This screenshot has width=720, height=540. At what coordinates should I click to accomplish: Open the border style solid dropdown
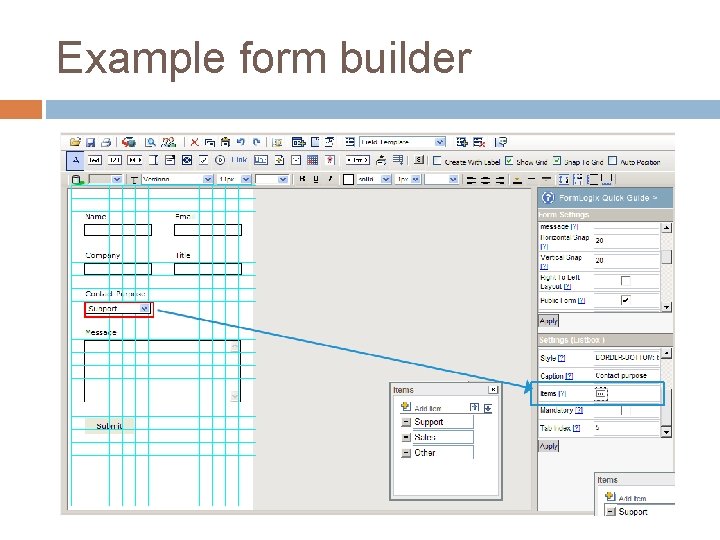386,179
